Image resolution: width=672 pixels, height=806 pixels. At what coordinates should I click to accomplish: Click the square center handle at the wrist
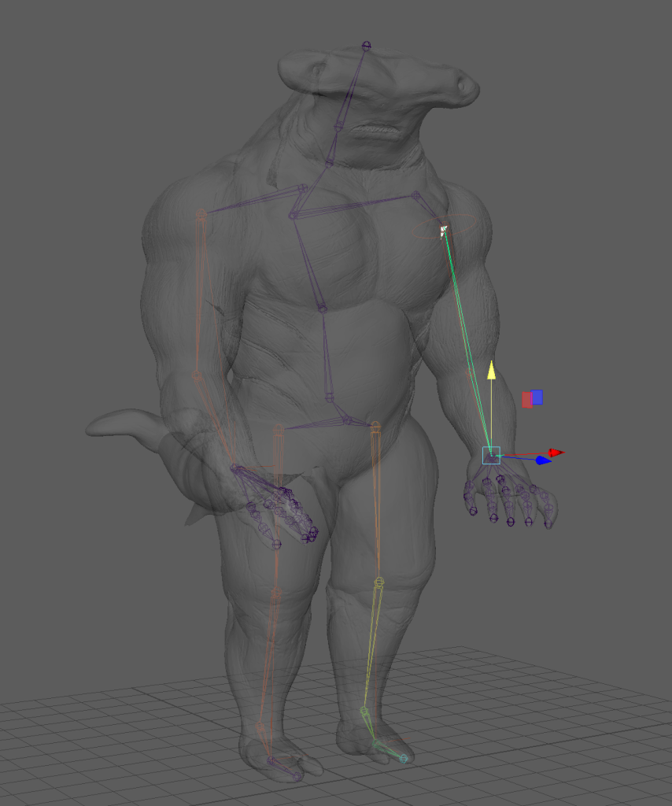491,455
